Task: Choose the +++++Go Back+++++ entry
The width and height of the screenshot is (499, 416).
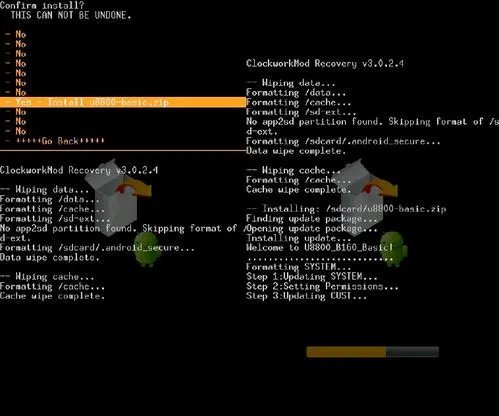Action: pyautogui.click(x=60, y=141)
